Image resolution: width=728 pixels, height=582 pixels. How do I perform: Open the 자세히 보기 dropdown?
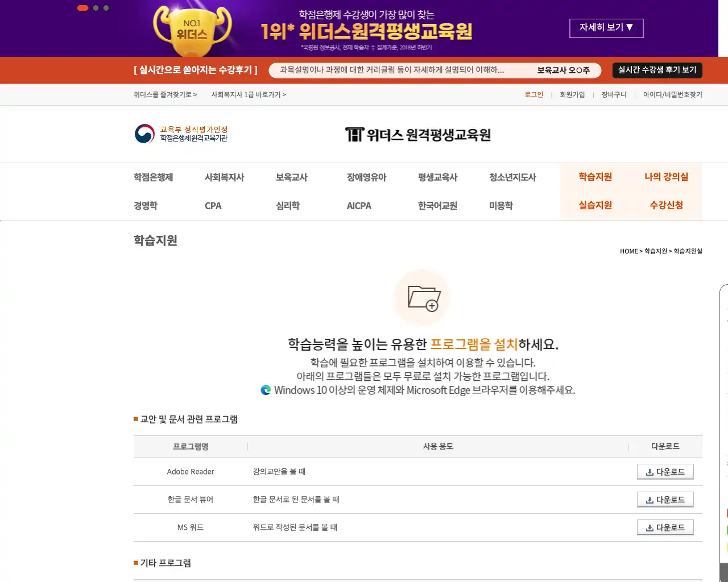(x=606, y=28)
